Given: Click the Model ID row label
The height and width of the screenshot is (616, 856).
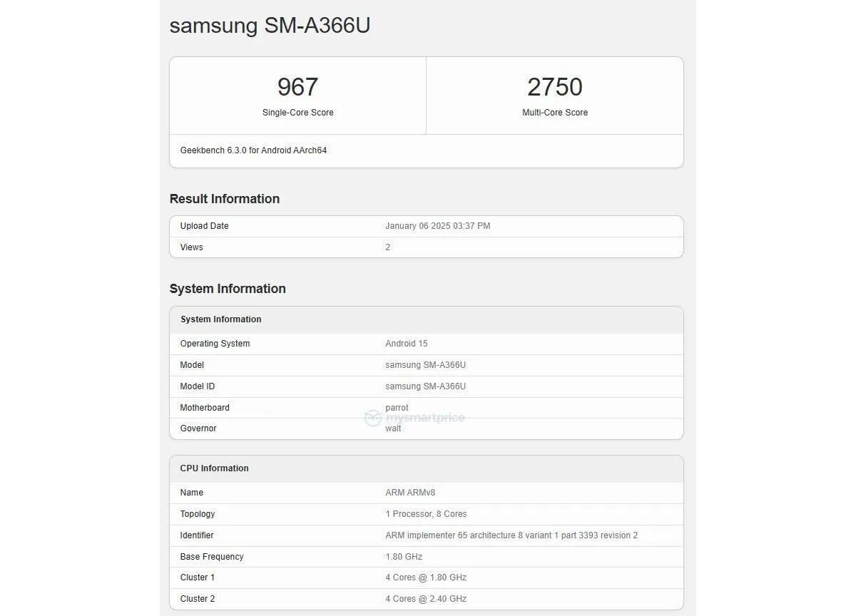Looking at the screenshot, I should pos(197,386).
